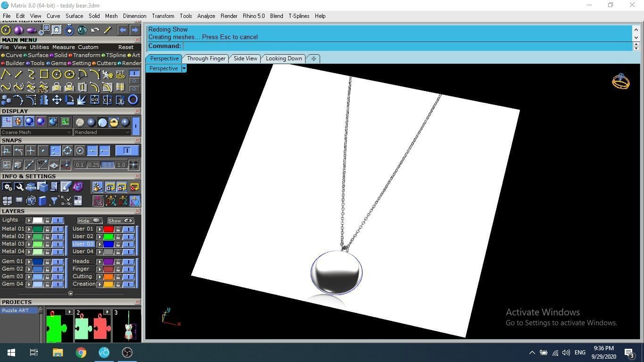644x362 pixels.
Task: Click the Hide layers button
Action: 90,221
